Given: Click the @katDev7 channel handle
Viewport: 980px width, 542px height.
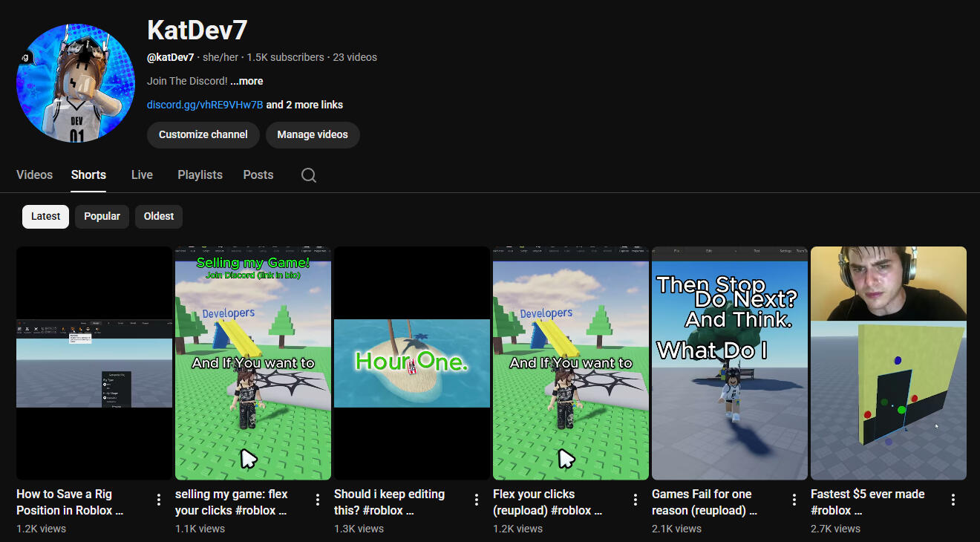Looking at the screenshot, I should click(170, 57).
